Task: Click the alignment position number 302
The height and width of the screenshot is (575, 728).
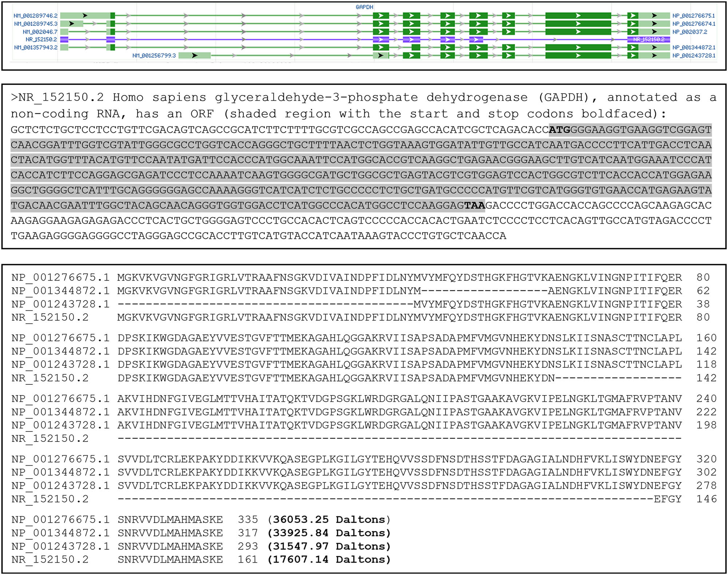Action: [x=707, y=472]
